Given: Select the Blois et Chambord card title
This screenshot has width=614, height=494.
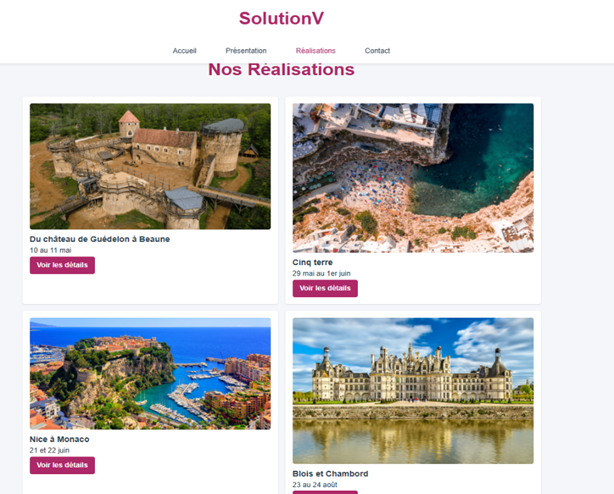Looking at the screenshot, I should (x=330, y=474).
